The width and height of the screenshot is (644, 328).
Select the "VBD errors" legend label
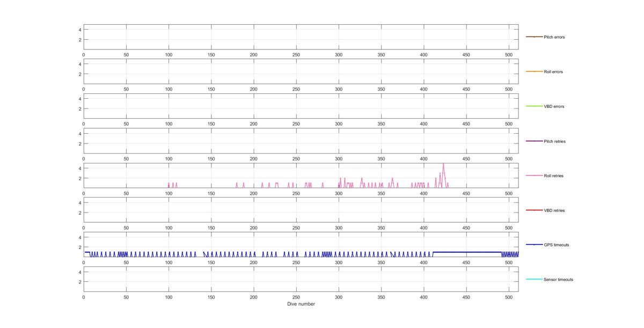pos(554,106)
